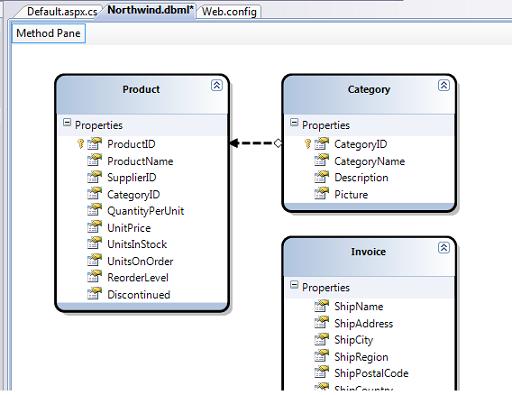Collapse Invoice Properties section minus box
The width and height of the screenshot is (512, 395).
click(294, 285)
